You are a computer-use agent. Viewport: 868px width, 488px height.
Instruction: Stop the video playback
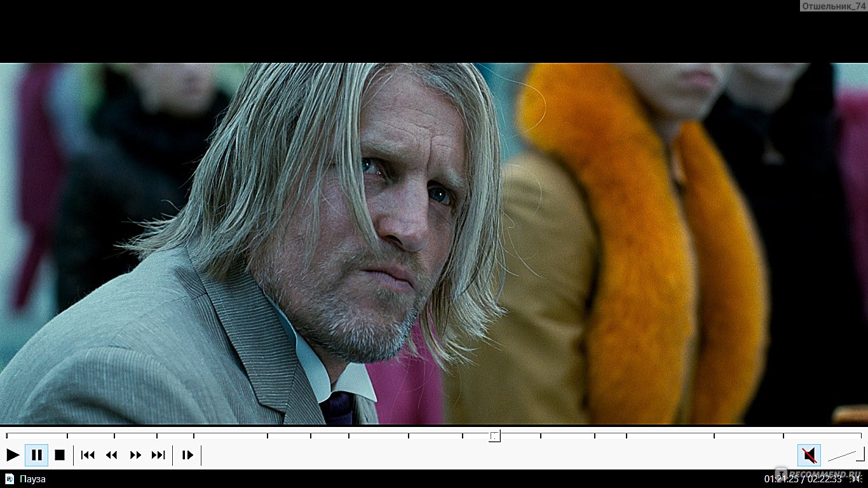(60, 455)
